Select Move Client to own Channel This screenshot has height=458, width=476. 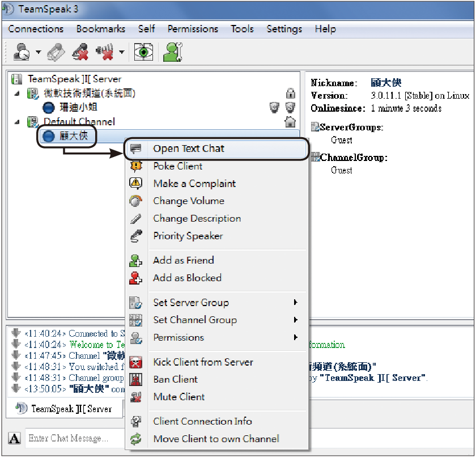pos(216,439)
